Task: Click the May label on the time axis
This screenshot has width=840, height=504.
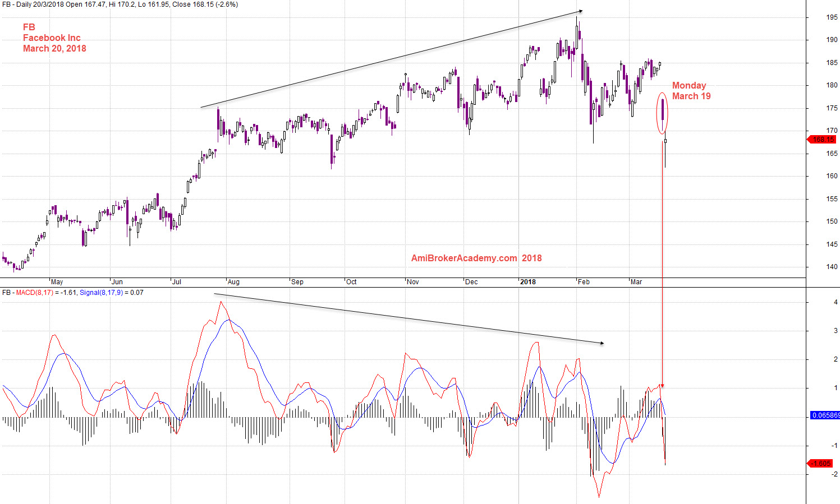Action: click(57, 282)
